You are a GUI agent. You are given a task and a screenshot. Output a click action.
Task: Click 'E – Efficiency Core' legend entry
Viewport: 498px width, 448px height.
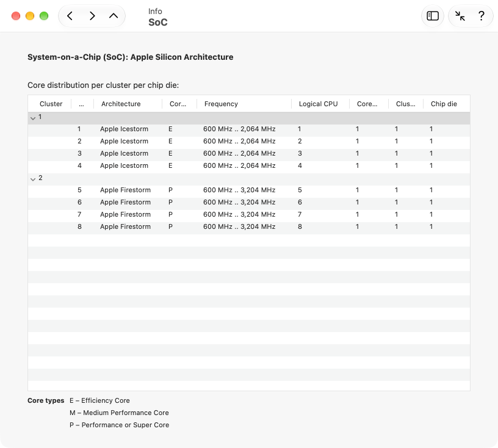coord(99,400)
